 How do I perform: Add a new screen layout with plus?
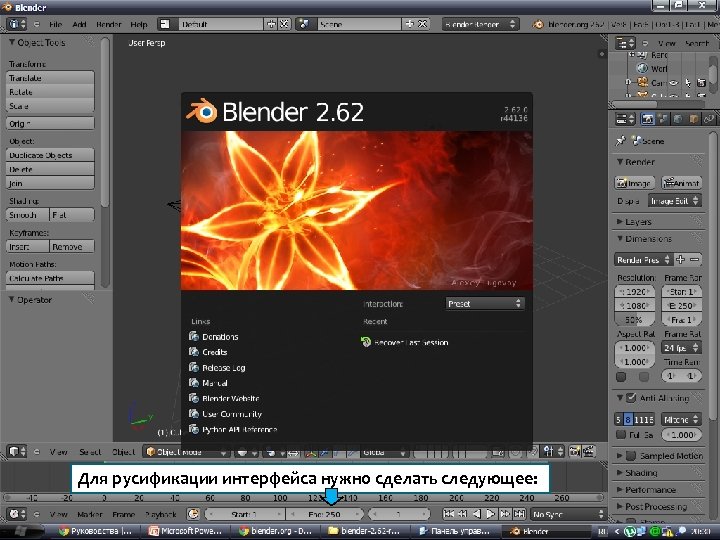coord(271,24)
